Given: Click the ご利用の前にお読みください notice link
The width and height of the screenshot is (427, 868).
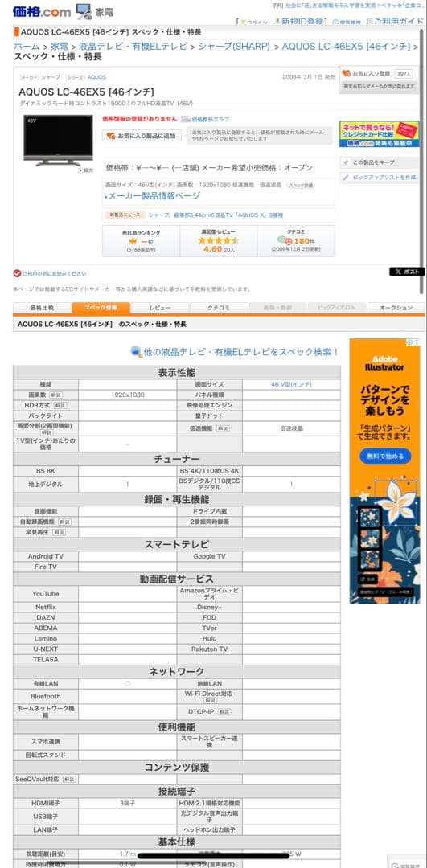Looking at the screenshot, I should (54, 273).
